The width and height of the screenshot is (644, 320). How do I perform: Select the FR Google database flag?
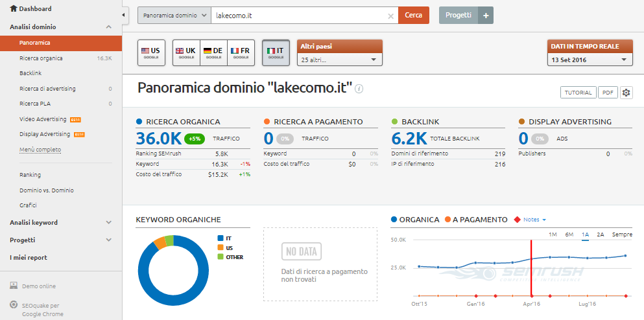241,53
